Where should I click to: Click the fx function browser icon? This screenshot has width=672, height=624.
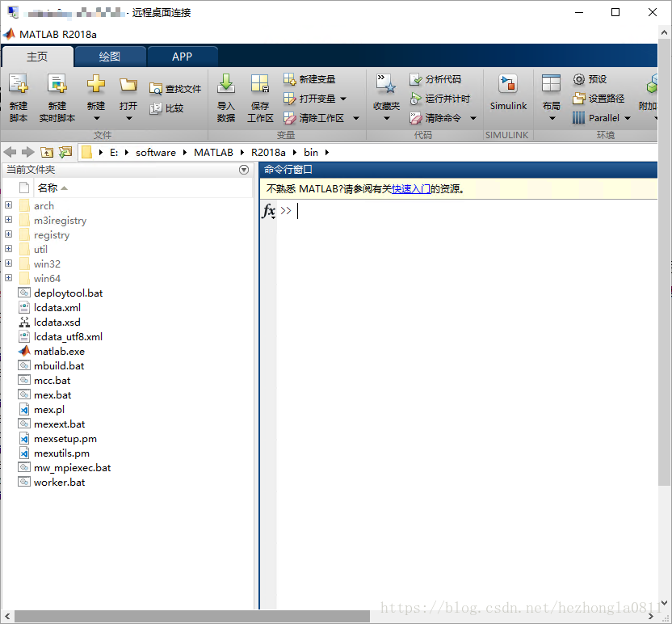269,211
